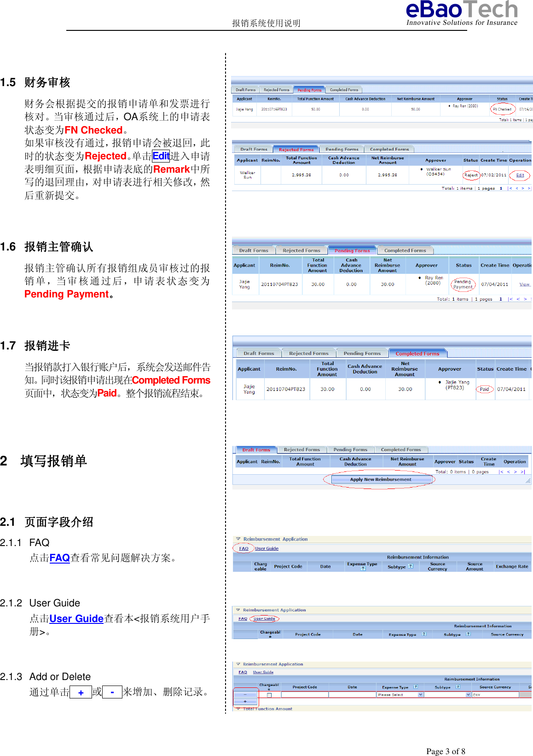The width and height of the screenshot is (533, 756).
Task: Select Completed Forms tab in the Walker Sun table
Action: (x=389, y=149)
